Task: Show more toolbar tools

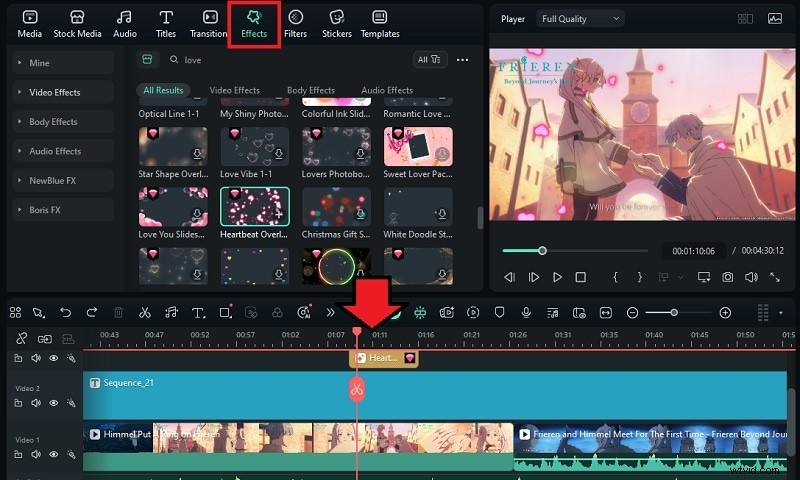Action: tap(331, 312)
